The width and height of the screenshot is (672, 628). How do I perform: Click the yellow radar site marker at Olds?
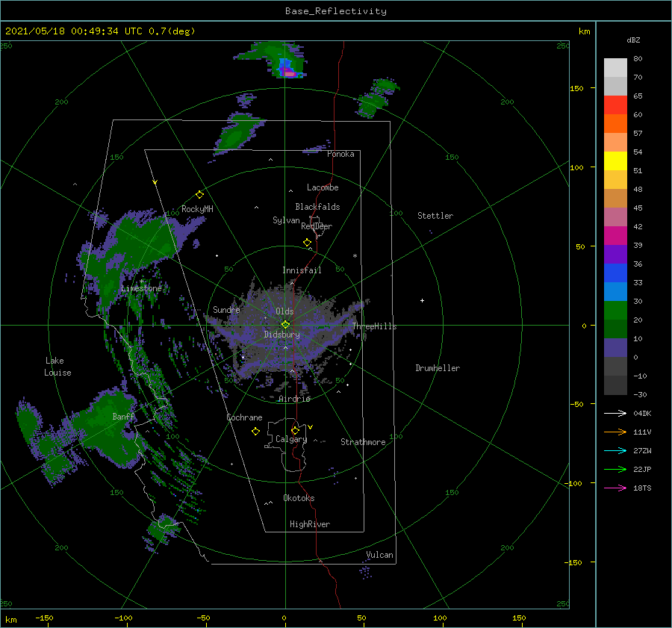(x=285, y=325)
